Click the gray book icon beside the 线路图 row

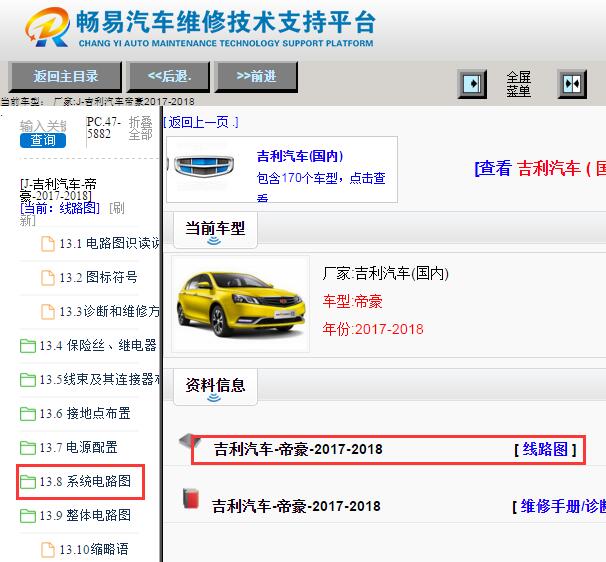pyautogui.click(x=189, y=443)
